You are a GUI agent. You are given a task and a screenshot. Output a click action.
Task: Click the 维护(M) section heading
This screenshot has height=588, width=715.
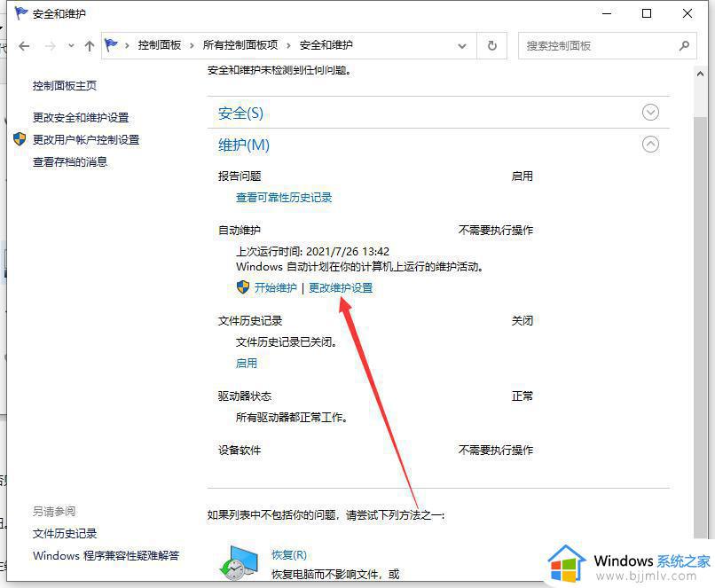(x=244, y=145)
